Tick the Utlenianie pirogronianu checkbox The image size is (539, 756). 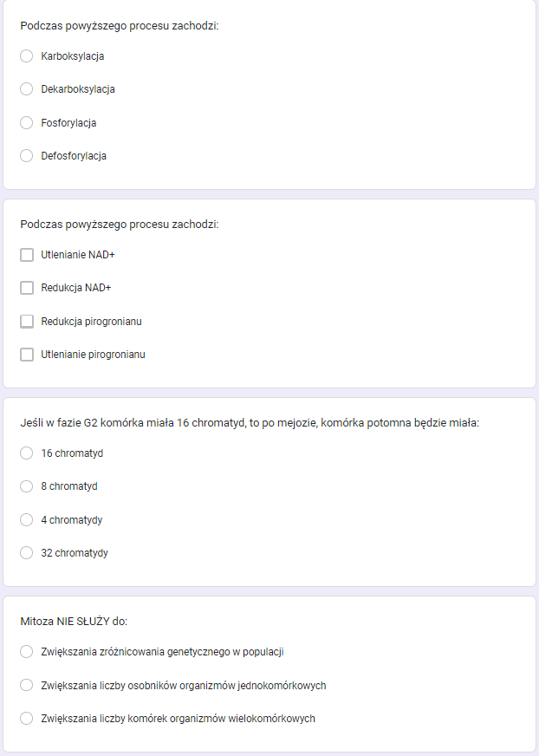27,355
